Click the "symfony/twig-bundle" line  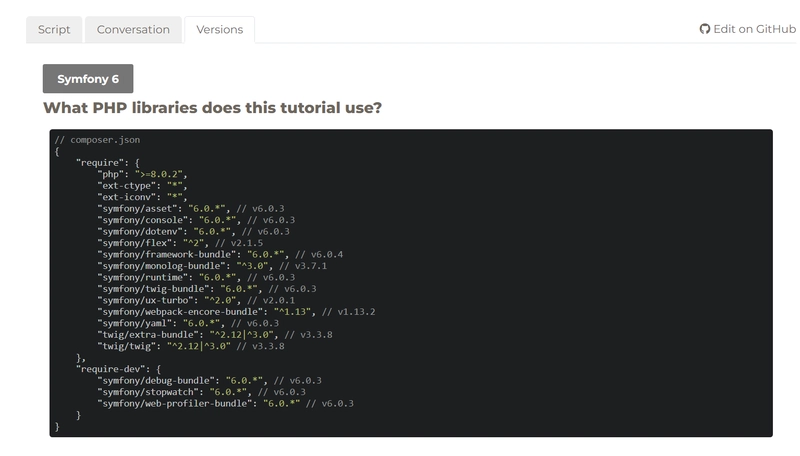click(207, 289)
